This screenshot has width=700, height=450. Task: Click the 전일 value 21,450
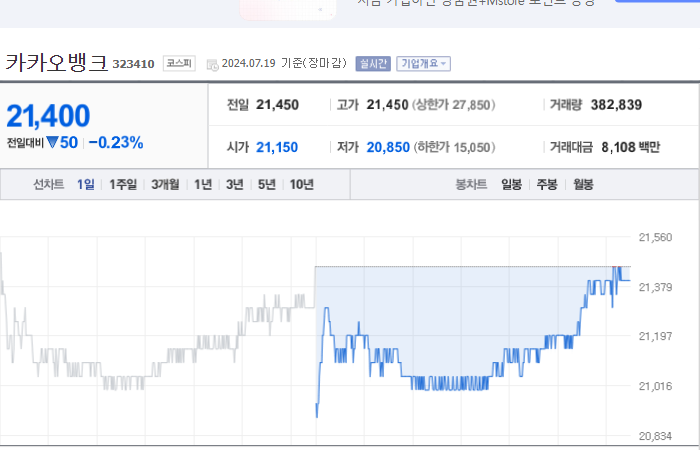277,105
